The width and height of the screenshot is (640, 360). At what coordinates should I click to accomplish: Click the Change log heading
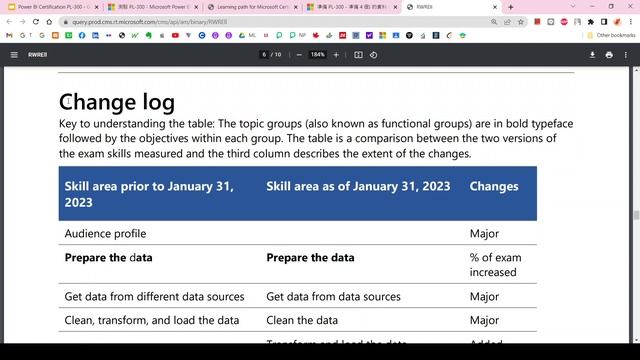click(x=117, y=102)
